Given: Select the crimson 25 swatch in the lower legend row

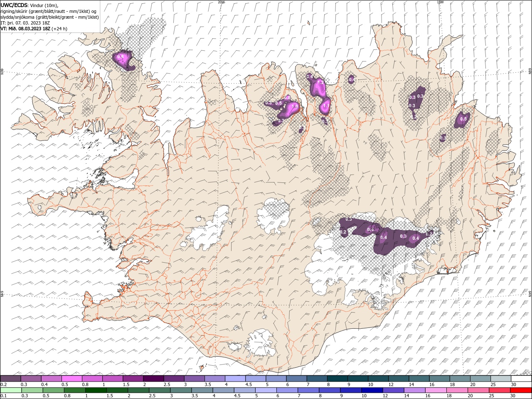Looking at the screenshot, I should pos(500,390).
